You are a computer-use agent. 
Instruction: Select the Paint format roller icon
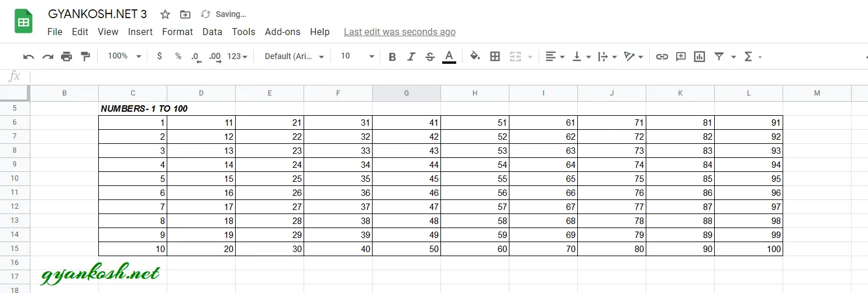coord(85,57)
